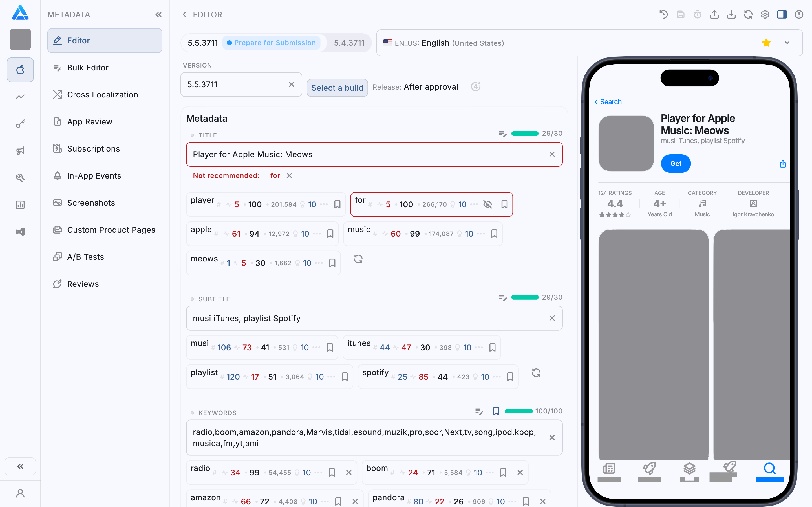Toggle favorite star for English locale
The width and height of the screenshot is (812, 507).
(x=766, y=43)
